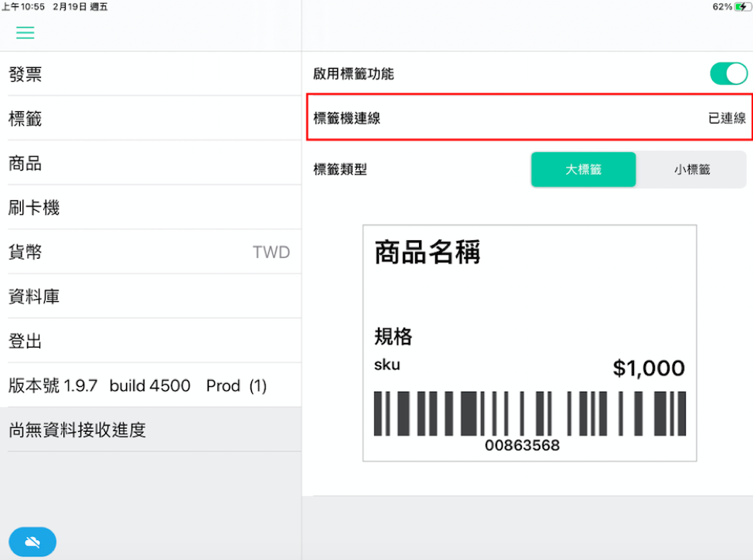Open the hamburger menu icon
Viewport: 753px width, 560px height.
(25, 32)
